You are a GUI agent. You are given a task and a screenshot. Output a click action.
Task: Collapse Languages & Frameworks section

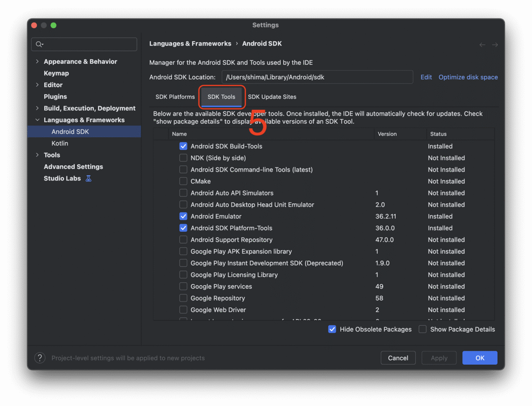tap(37, 120)
